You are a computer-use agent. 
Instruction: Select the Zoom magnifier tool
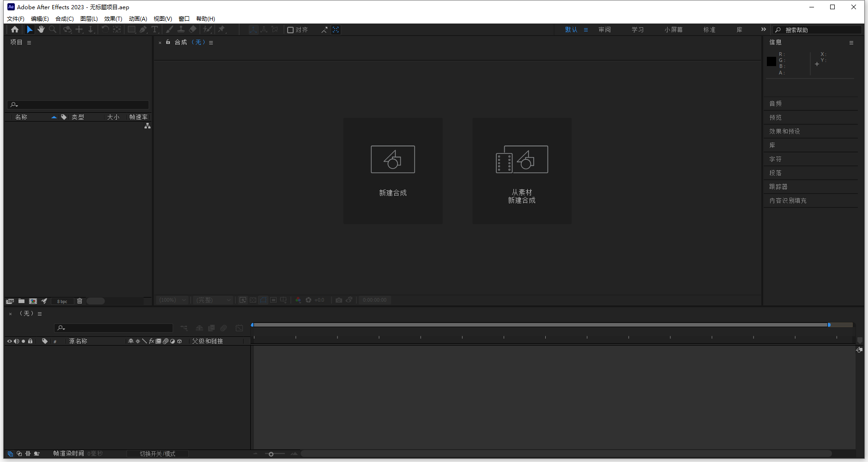click(53, 30)
